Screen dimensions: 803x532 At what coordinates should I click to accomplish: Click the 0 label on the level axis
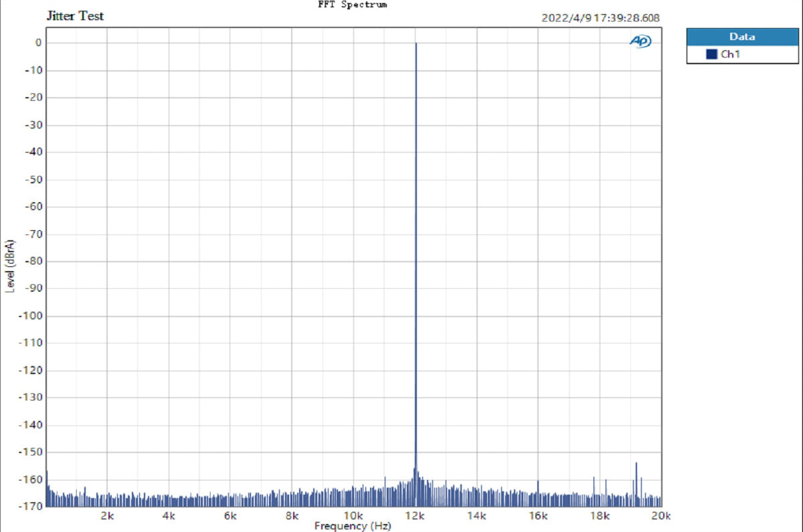tap(39, 43)
